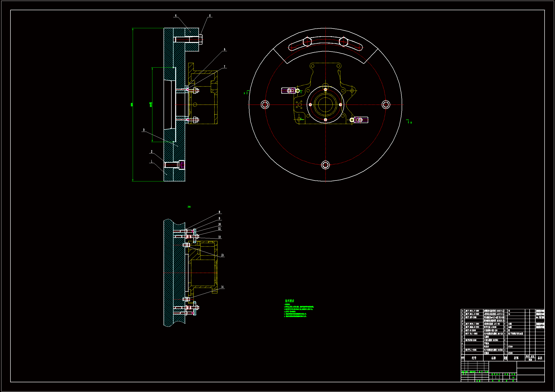The height and width of the screenshot is (392, 555).
Task: Click the 名称 column header in parts list
Action: [x=493, y=358]
